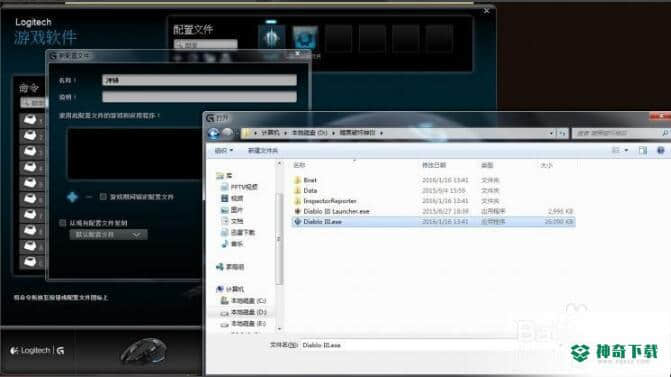Go back in the Open file dialog
This screenshot has width=671, height=377.
pos(214,134)
